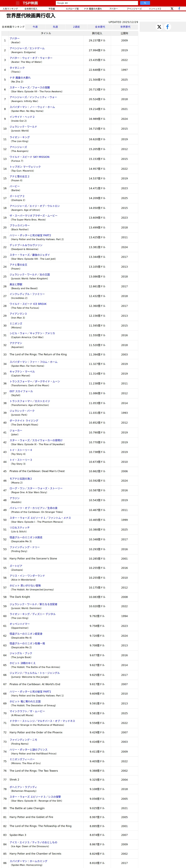The image size is (186, 868).
Task: Open the アバター (Avatar) movie link
Action: (x=14, y=38)
